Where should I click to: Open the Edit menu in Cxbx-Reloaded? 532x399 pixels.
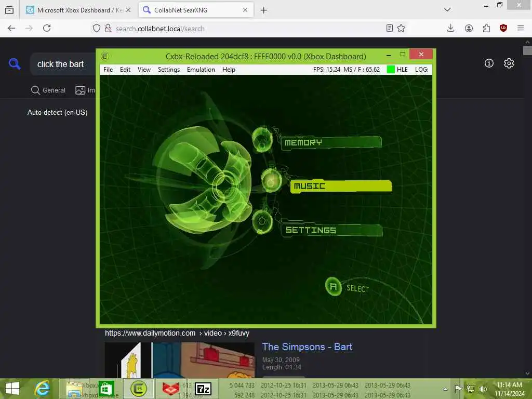(125, 70)
